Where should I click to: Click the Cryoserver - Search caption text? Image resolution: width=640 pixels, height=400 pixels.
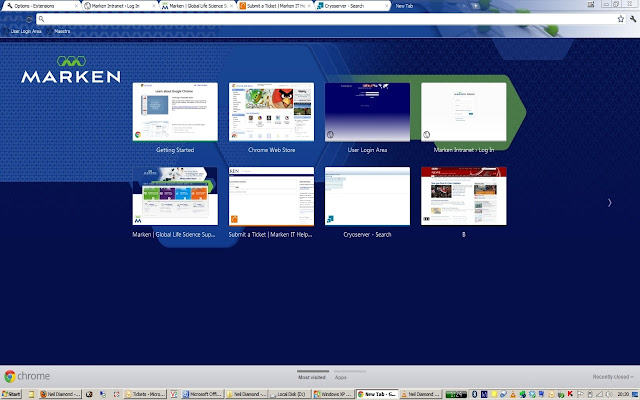pos(367,234)
